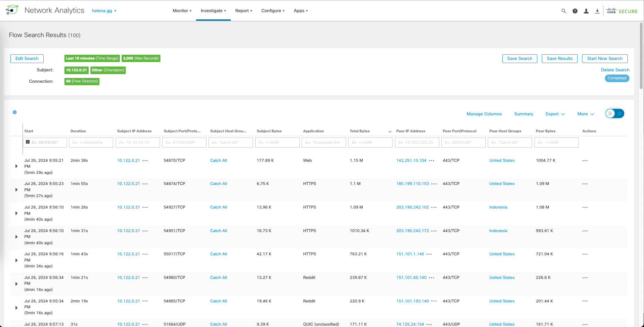
Task: Open the help question mark icon
Action: [x=575, y=11]
